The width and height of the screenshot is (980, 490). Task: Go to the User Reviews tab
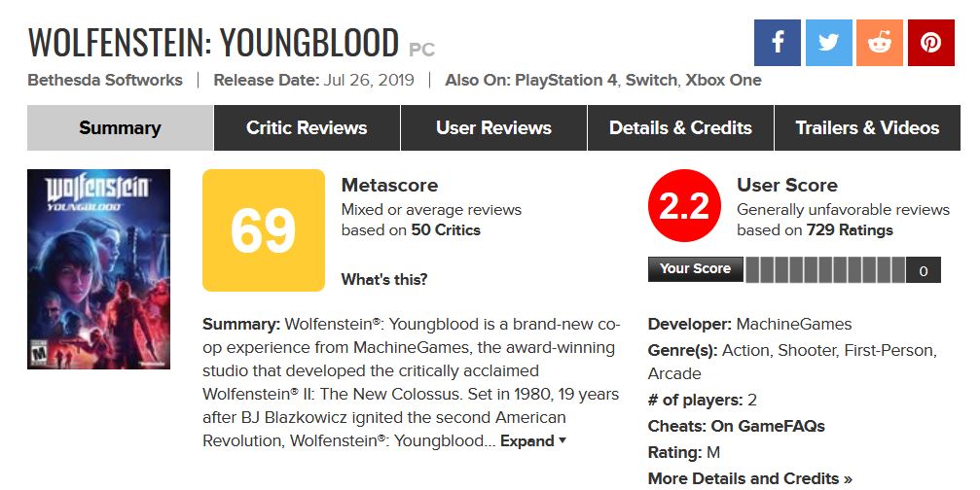493,128
